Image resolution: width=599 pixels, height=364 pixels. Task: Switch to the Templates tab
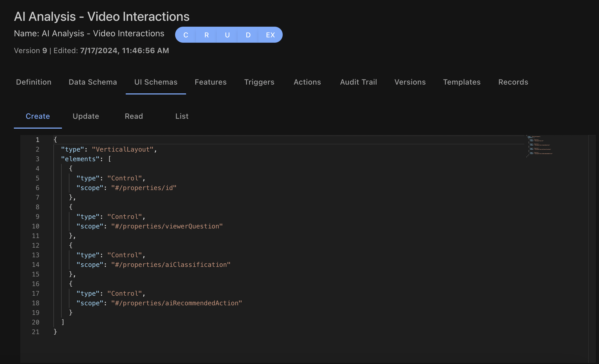point(462,82)
